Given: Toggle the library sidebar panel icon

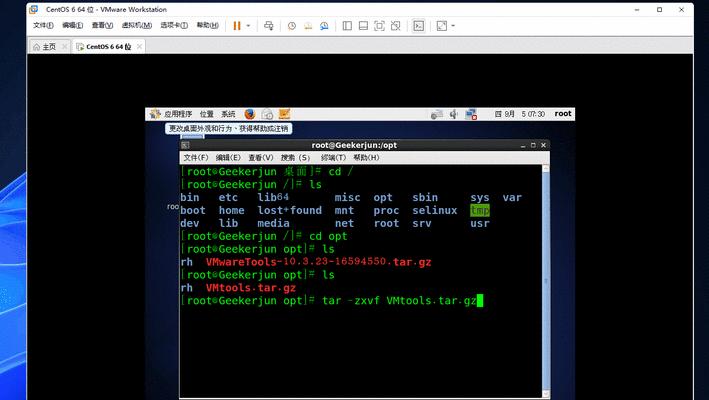Looking at the screenshot, I should (x=347, y=26).
